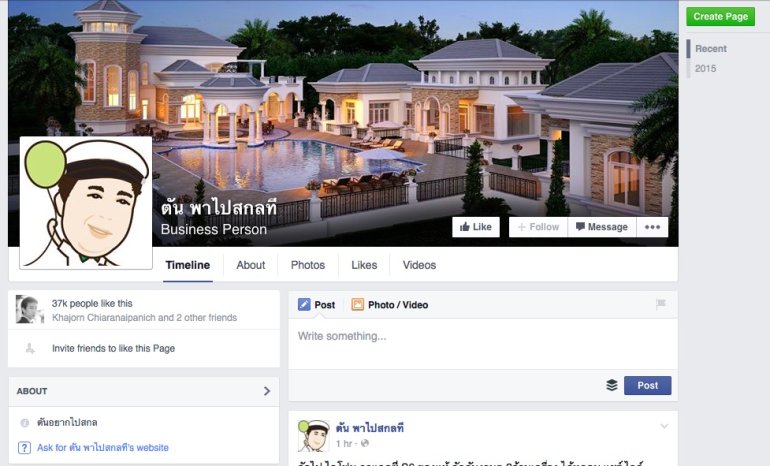Go to the Videos tab
The image size is (770, 466).
(419, 265)
